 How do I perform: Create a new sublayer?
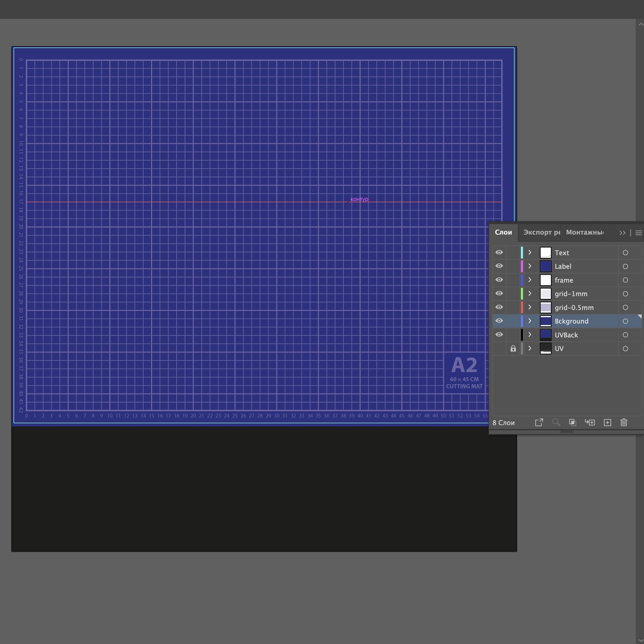pyautogui.click(x=590, y=422)
